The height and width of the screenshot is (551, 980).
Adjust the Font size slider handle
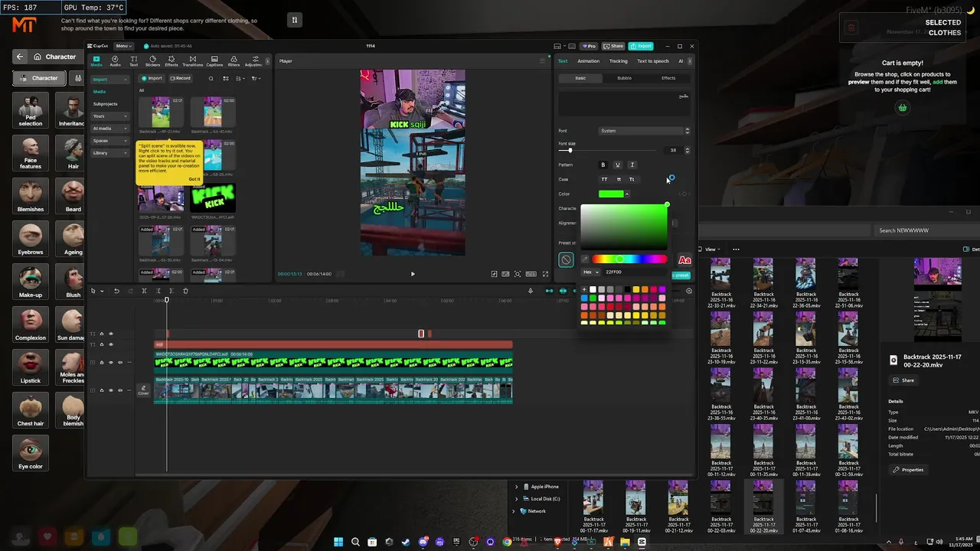570,151
